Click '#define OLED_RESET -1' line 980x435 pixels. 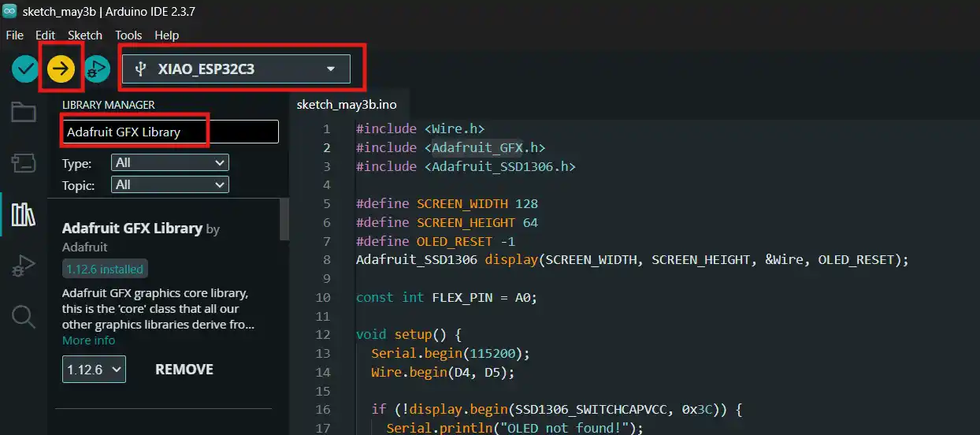coord(436,241)
